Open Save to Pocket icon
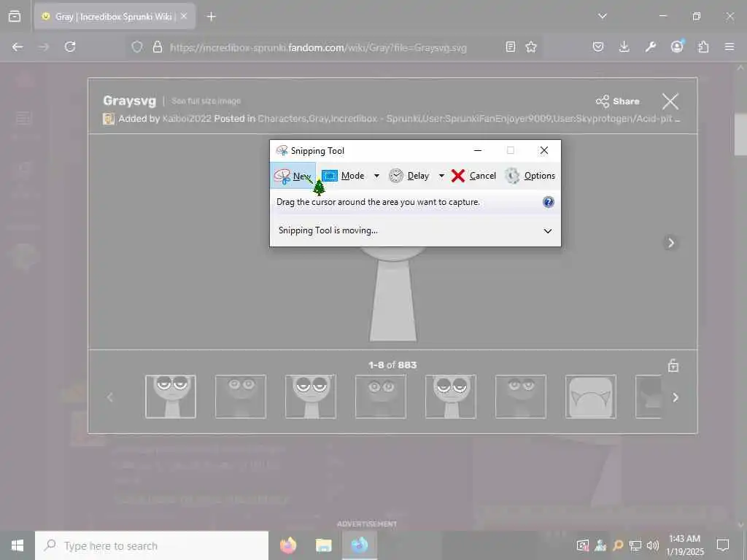Viewport: 747px width, 560px height. (x=598, y=47)
